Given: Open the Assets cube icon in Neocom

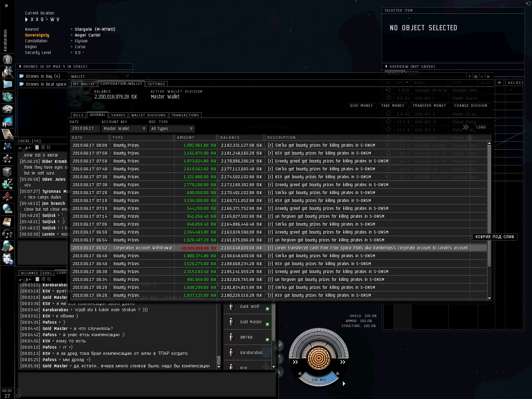Looking at the screenshot, I should [7, 171].
